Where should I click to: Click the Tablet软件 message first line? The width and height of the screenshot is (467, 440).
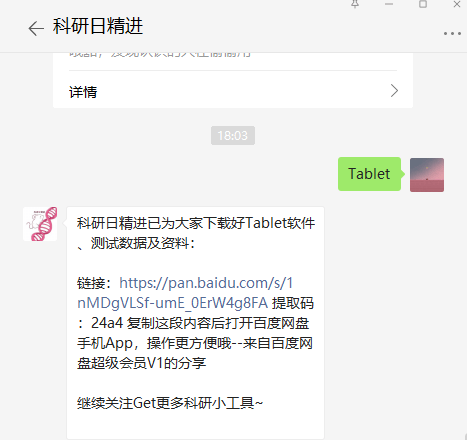pyautogui.click(x=196, y=223)
